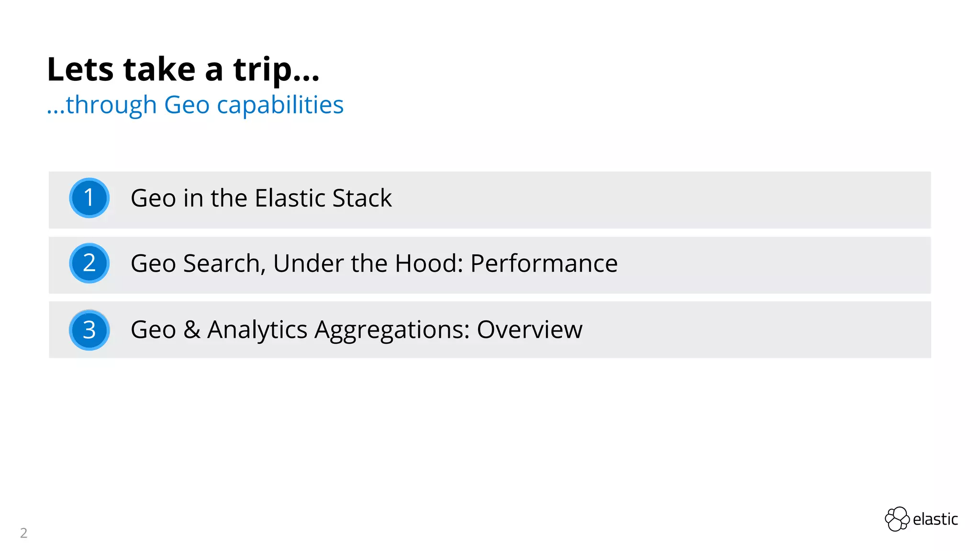
Task: Select the "Lets take a trip..." title
Action: pyautogui.click(x=183, y=69)
